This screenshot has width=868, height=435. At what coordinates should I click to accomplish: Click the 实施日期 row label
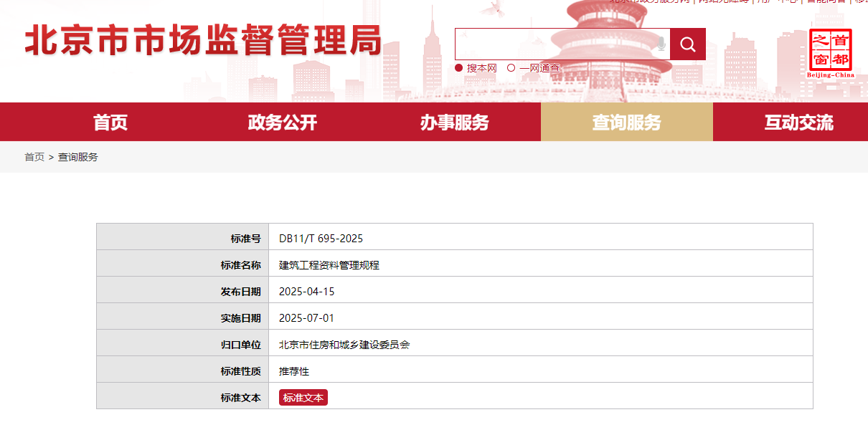point(241,318)
